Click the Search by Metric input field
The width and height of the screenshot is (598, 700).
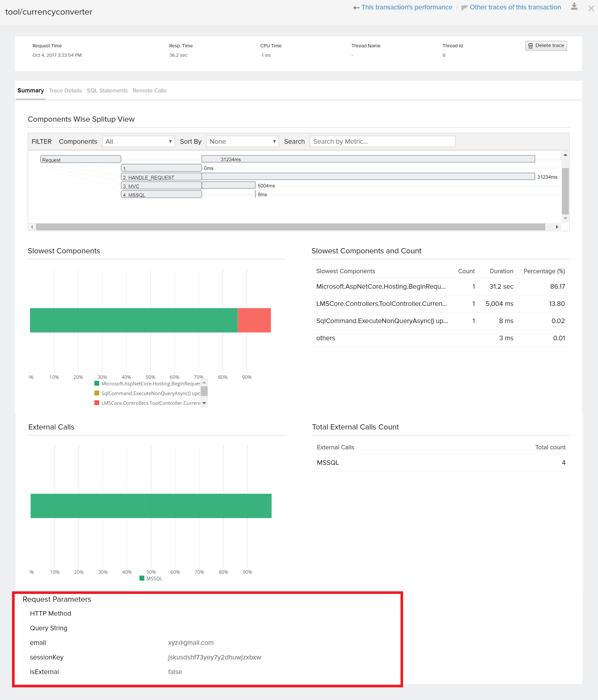tap(382, 141)
